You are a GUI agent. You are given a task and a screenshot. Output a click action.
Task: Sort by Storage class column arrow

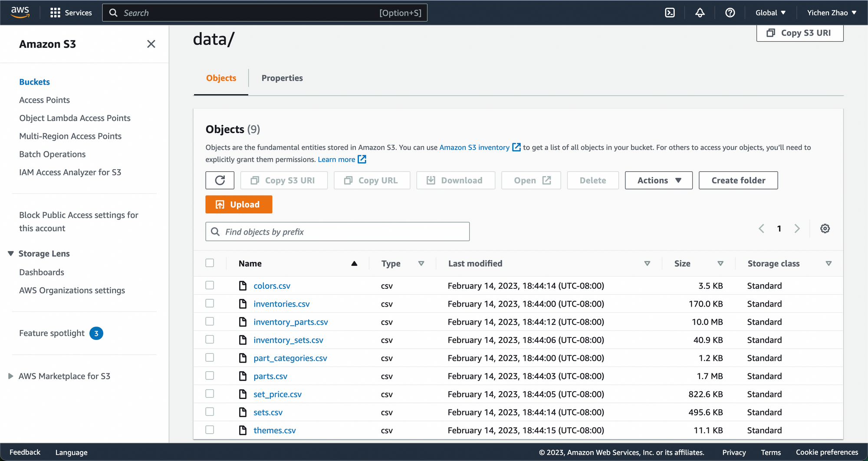click(829, 263)
